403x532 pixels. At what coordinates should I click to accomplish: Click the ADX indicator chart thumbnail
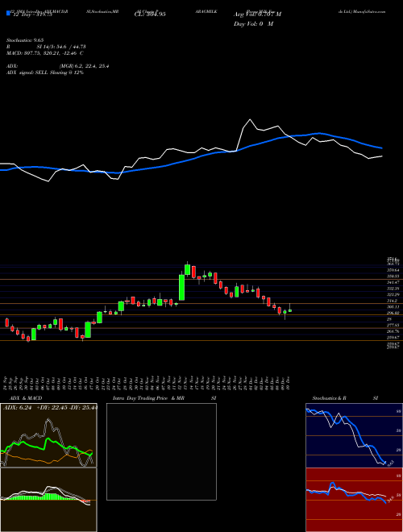coord(48,435)
